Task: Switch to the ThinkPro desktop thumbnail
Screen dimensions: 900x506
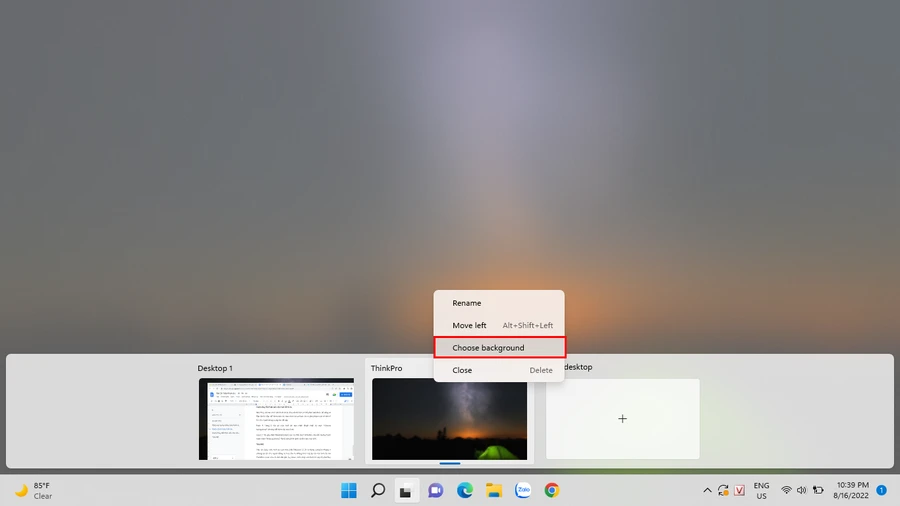Action: click(449, 419)
